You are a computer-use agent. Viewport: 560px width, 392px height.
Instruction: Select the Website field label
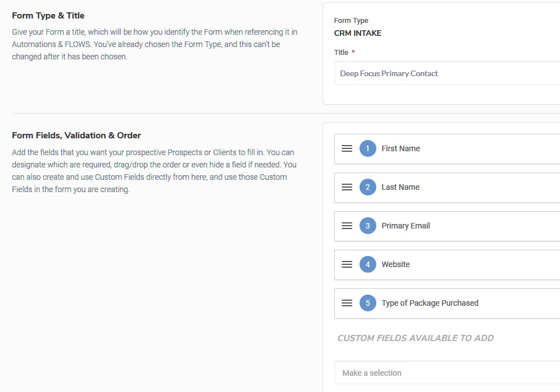coord(395,264)
